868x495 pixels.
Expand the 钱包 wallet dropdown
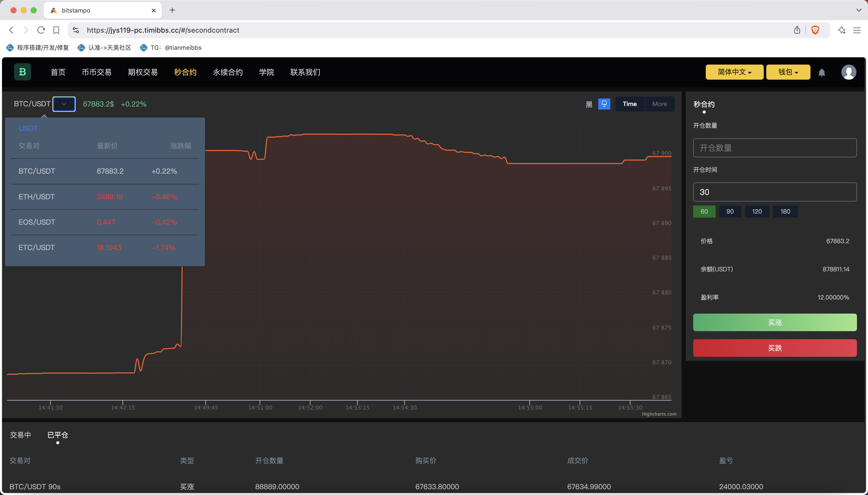(x=788, y=72)
